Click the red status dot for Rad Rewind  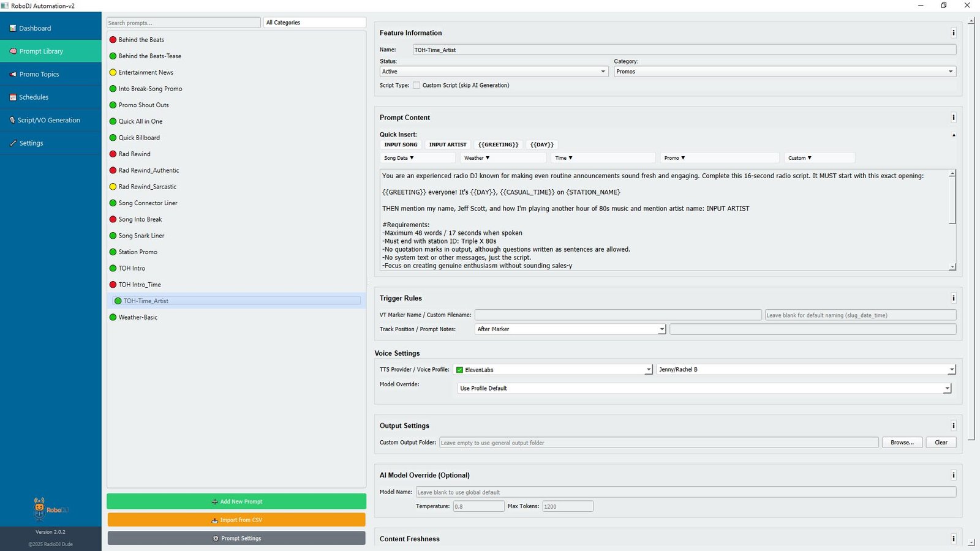click(x=113, y=154)
